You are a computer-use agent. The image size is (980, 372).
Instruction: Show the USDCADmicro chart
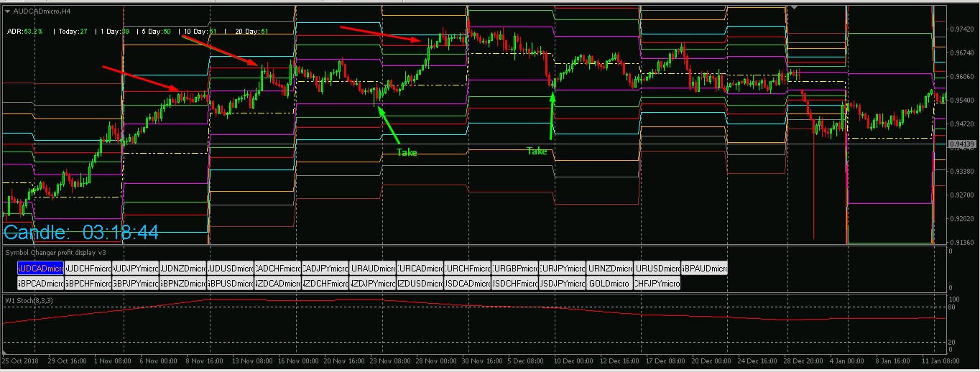(468, 284)
